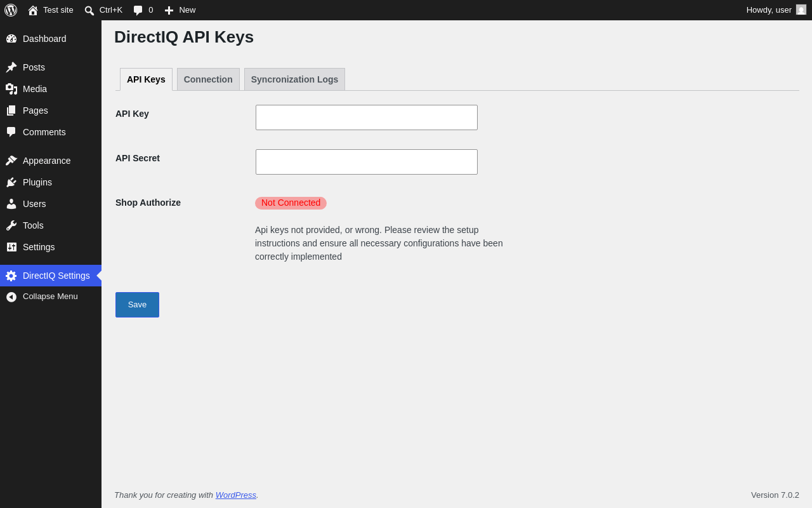Open the Tools menu label
This screenshot has height=508, width=812.
click(x=33, y=225)
